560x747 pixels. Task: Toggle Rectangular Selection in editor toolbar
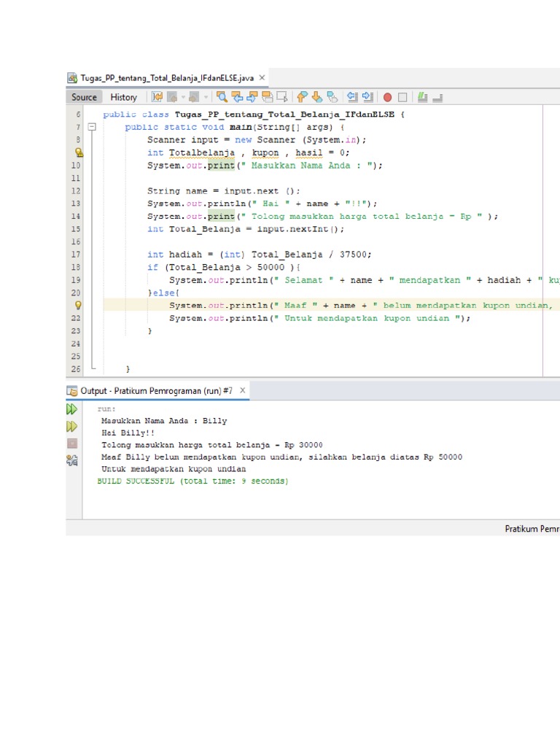click(x=282, y=97)
